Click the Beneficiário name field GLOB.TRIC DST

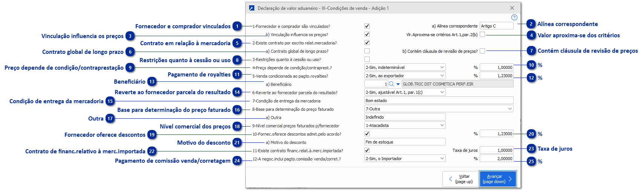click(457, 84)
